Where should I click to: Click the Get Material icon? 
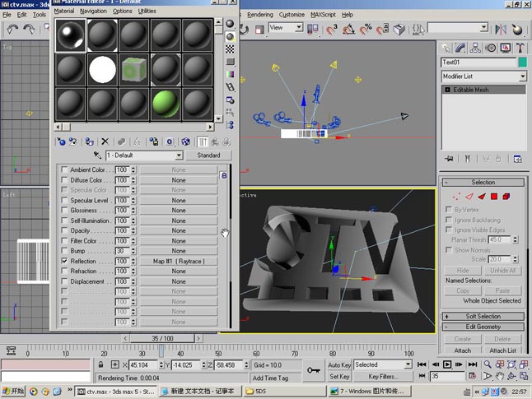(62, 142)
